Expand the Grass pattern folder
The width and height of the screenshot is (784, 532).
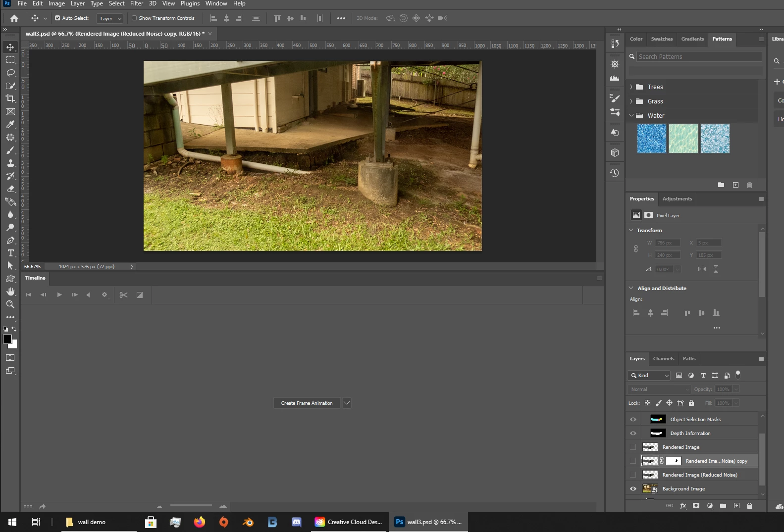click(631, 101)
